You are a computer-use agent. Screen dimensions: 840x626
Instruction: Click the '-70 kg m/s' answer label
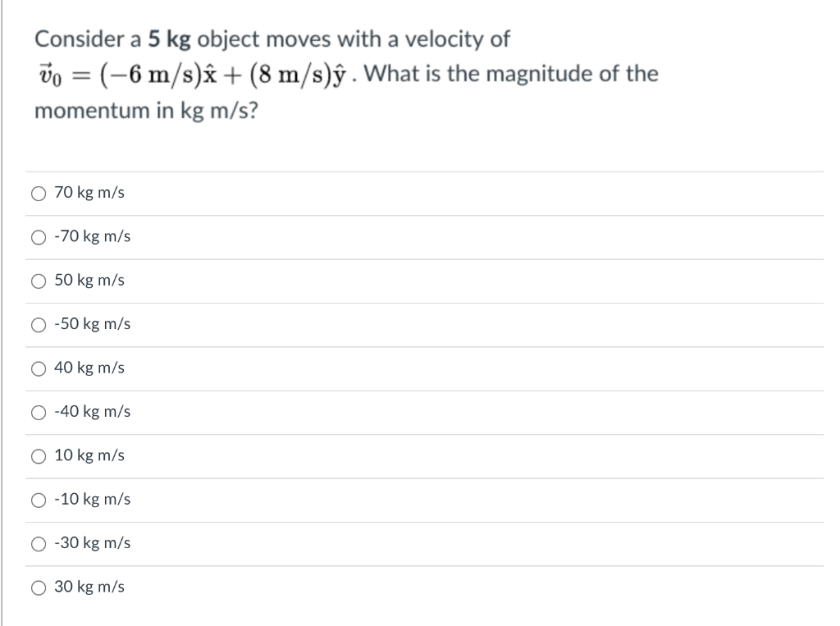tap(92, 236)
